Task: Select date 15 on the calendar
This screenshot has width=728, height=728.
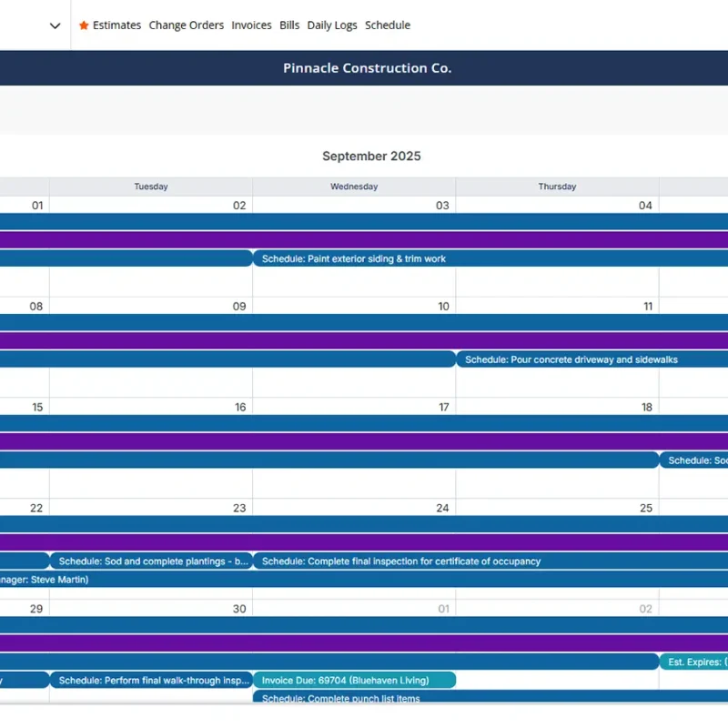Action: [x=37, y=407]
